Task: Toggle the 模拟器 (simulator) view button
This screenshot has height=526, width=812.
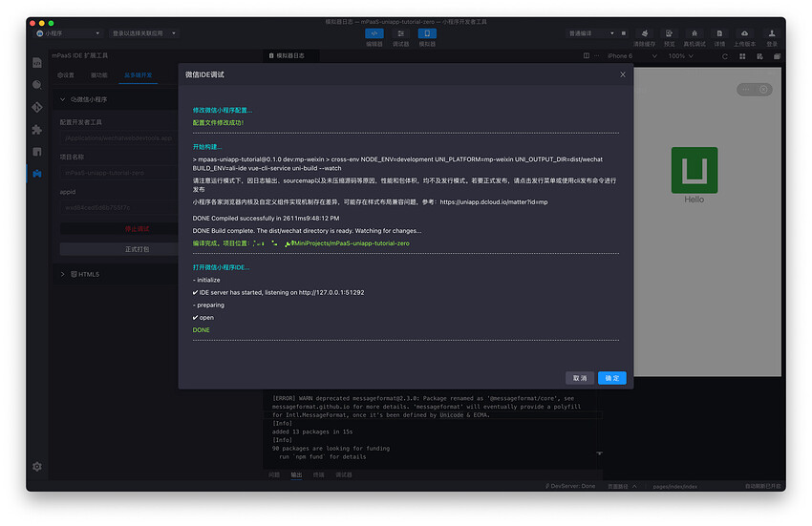Action: tap(427, 33)
